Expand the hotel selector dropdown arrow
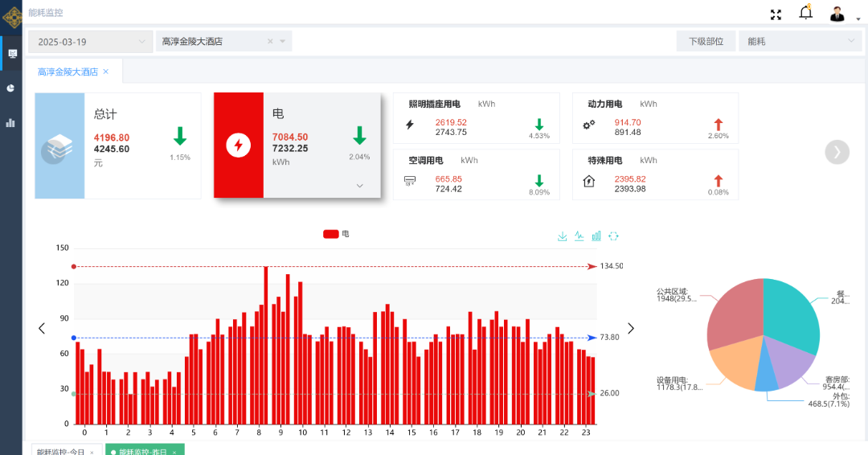Screen dimensions: 868x455 tap(283, 41)
